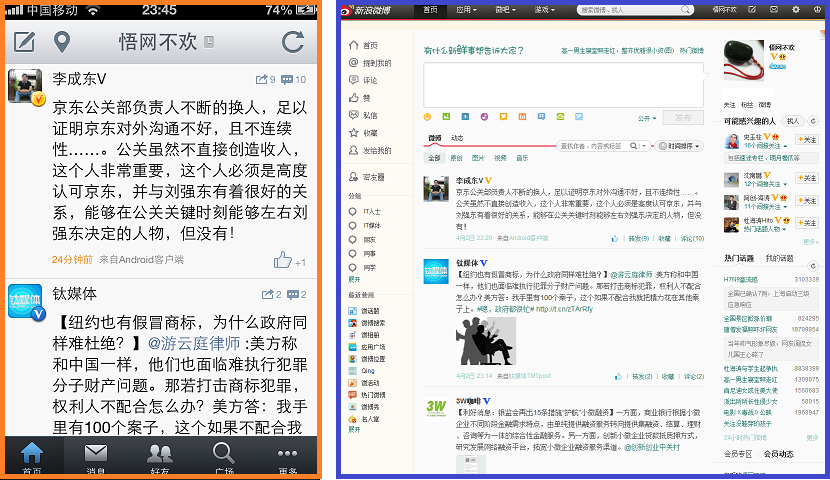Image resolution: width=830 pixels, height=480 pixels.
Task: Expand the 公开 visibility dropdown near publish button
Action: coord(647,118)
